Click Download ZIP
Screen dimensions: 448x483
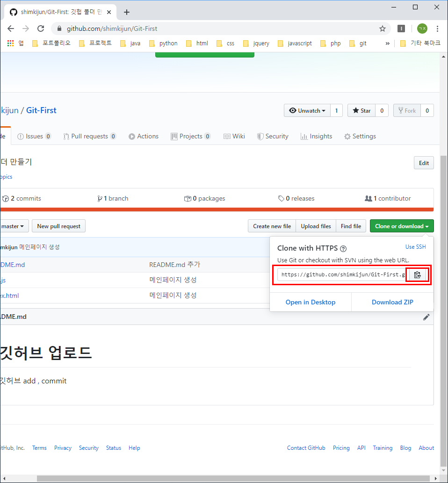(392, 302)
